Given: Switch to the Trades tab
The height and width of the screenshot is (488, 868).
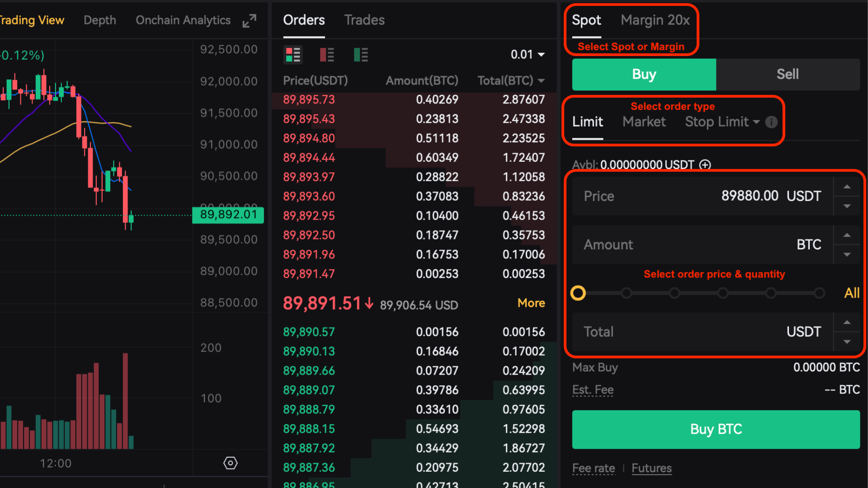Looking at the screenshot, I should click(x=364, y=20).
